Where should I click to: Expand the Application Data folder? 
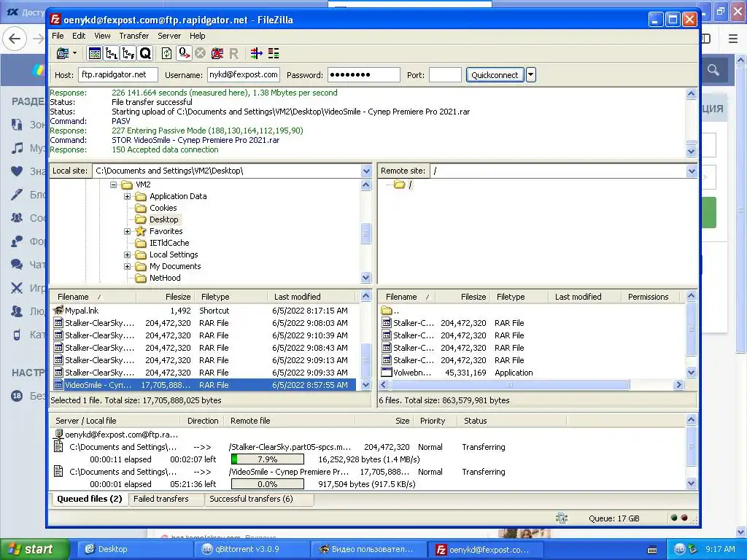click(127, 196)
